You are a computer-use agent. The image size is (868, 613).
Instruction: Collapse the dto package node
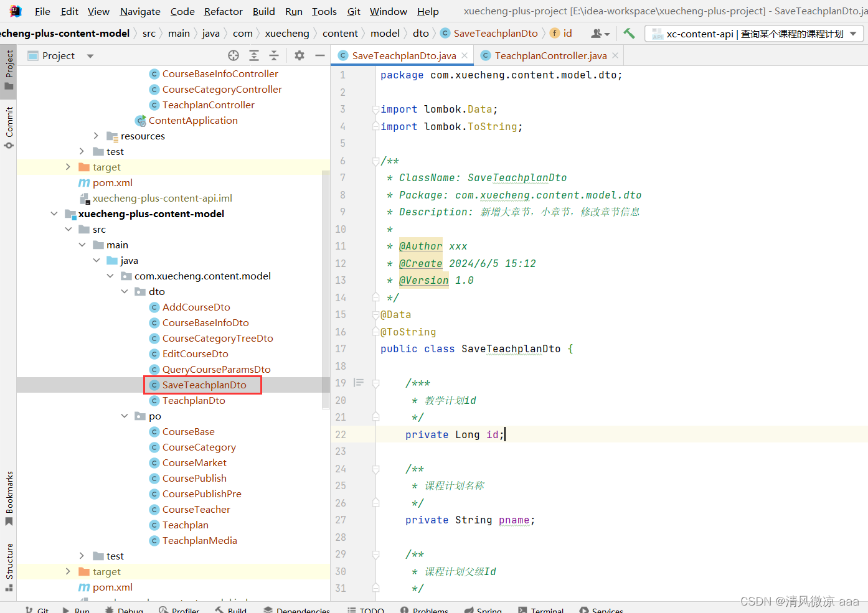(x=125, y=291)
